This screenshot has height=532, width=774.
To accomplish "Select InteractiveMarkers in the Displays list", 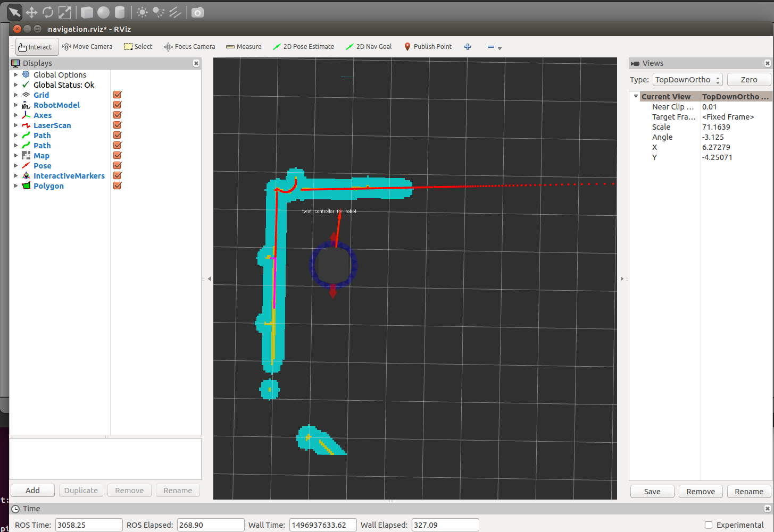I will (x=69, y=176).
